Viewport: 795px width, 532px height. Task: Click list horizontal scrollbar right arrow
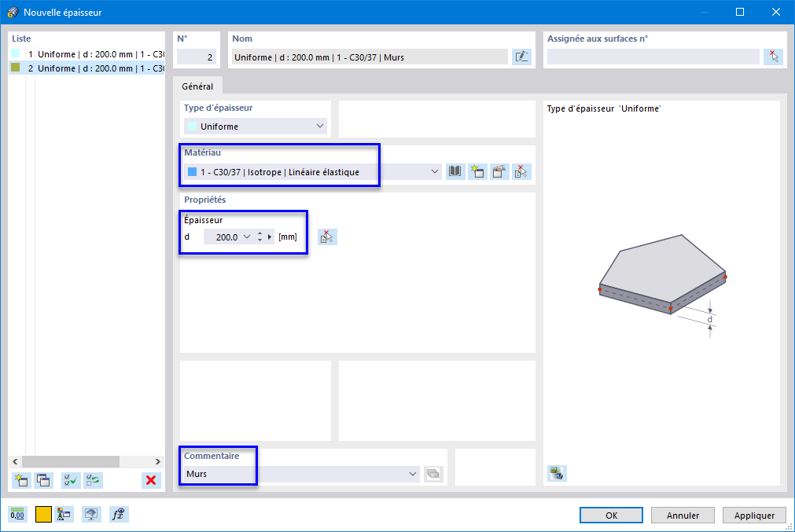click(158, 461)
